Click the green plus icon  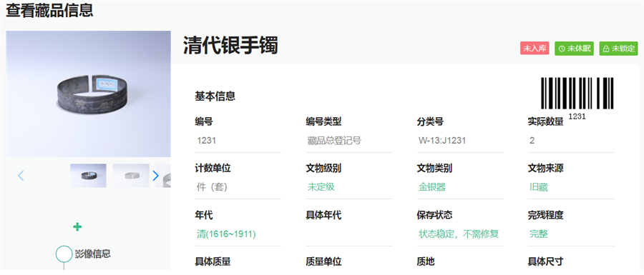pyautogui.click(x=77, y=226)
